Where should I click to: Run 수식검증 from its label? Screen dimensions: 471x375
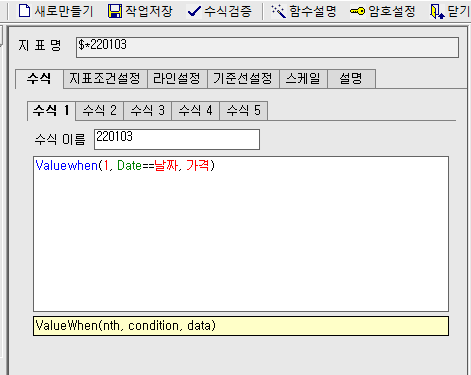tap(228, 11)
